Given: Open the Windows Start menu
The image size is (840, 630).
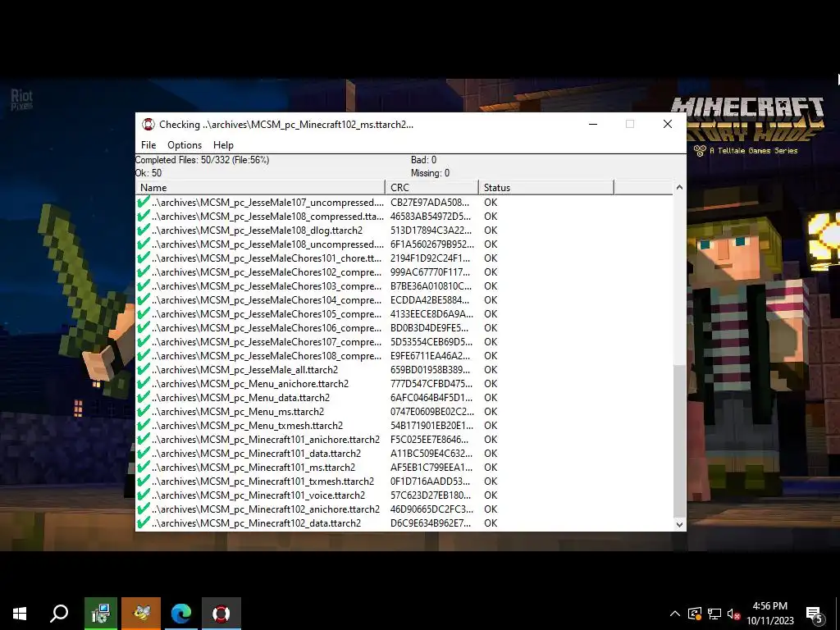Looking at the screenshot, I should pos(20,614).
